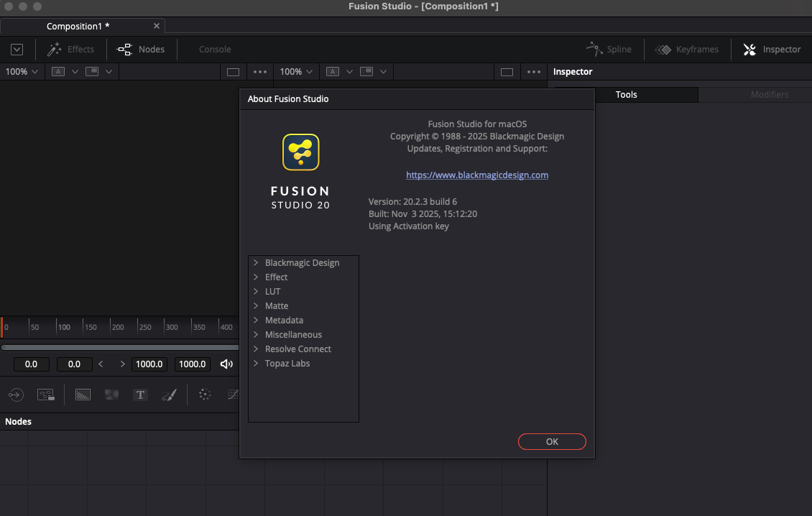Select the Paint brush tool
Screen dimensions: 812x516
[x=169, y=395]
